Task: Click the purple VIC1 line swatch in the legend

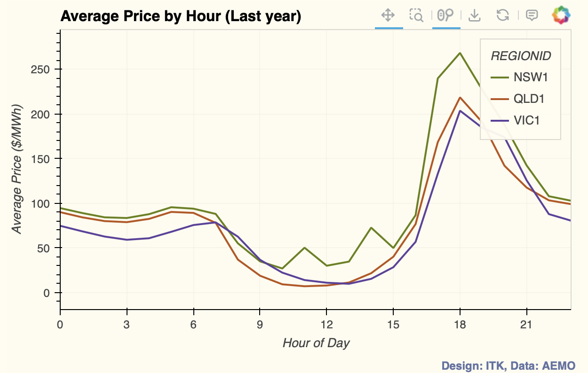Action: tap(500, 121)
